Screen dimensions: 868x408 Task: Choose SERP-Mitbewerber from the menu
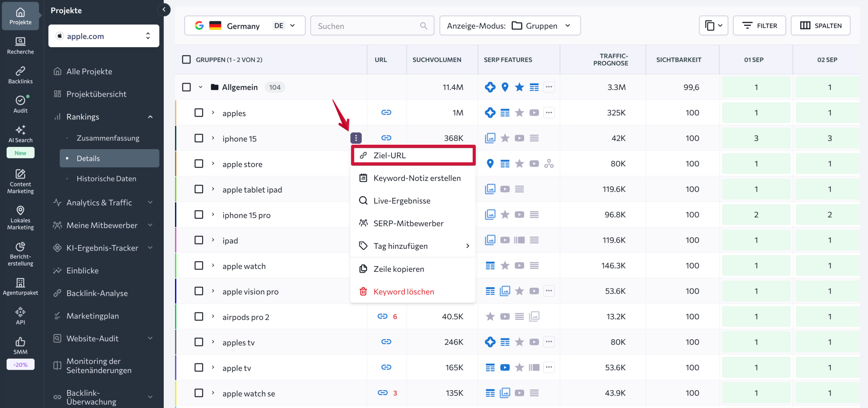click(x=413, y=223)
